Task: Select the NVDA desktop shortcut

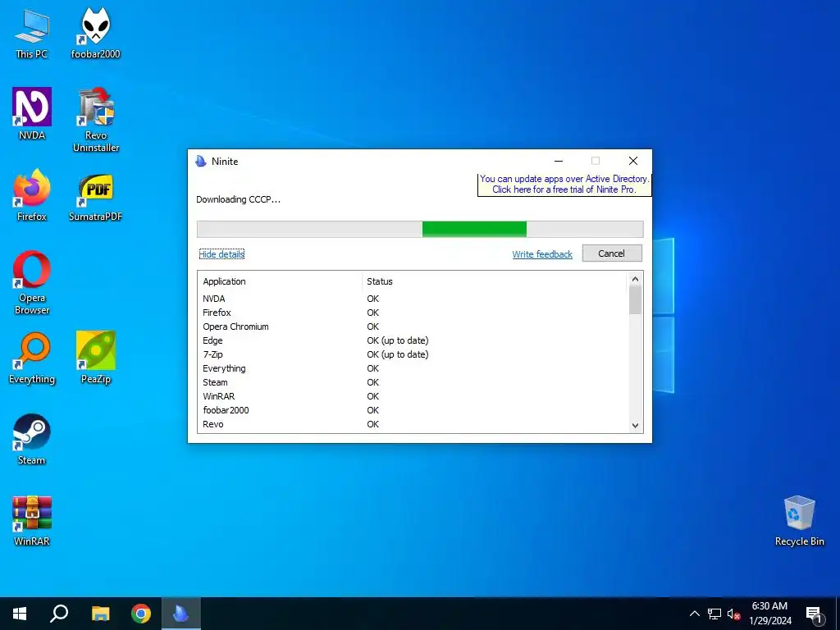Action: (32, 114)
